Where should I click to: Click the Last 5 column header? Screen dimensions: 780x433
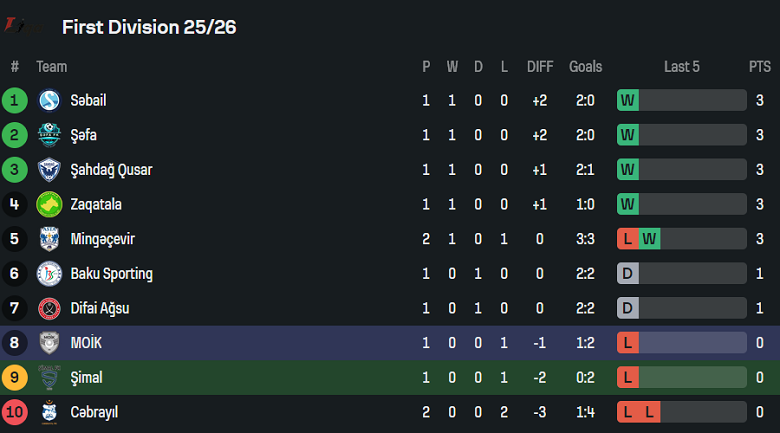[x=682, y=67]
